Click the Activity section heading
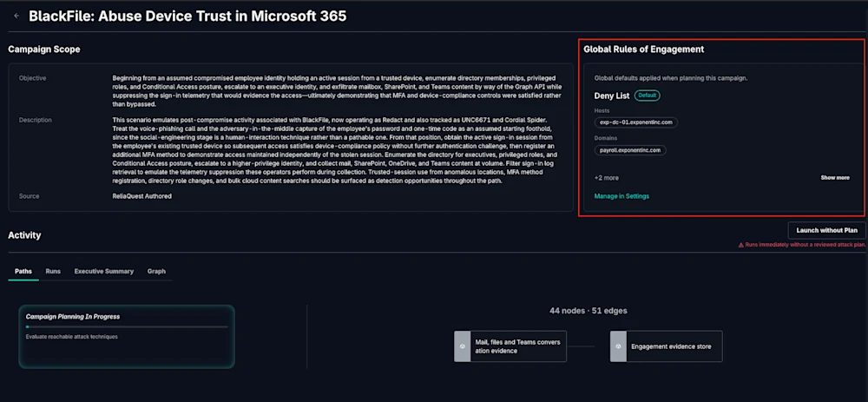The height and width of the screenshot is (402, 868). pos(24,235)
